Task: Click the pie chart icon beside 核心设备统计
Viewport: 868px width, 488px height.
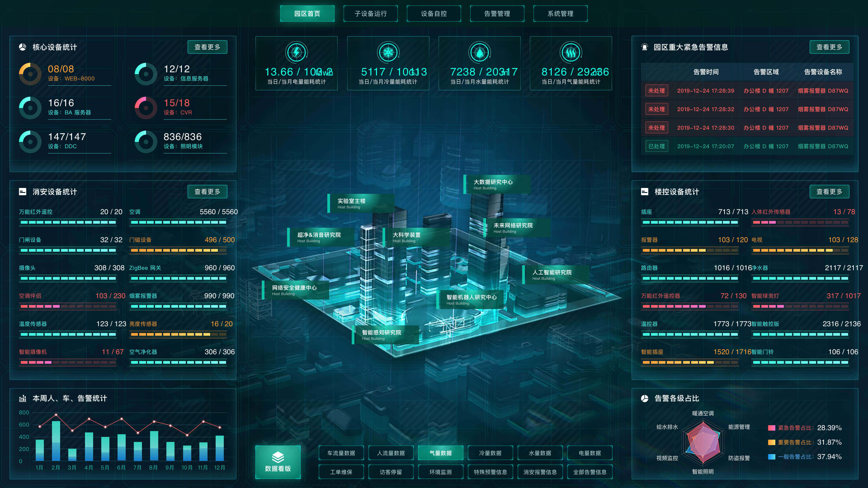Action: pos(23,47)
